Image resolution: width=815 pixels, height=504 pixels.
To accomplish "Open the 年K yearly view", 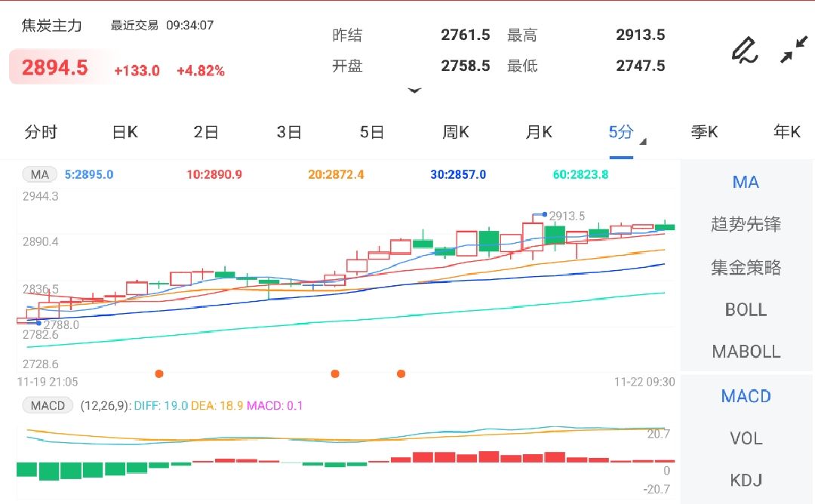I will click(x=786, y=131).
